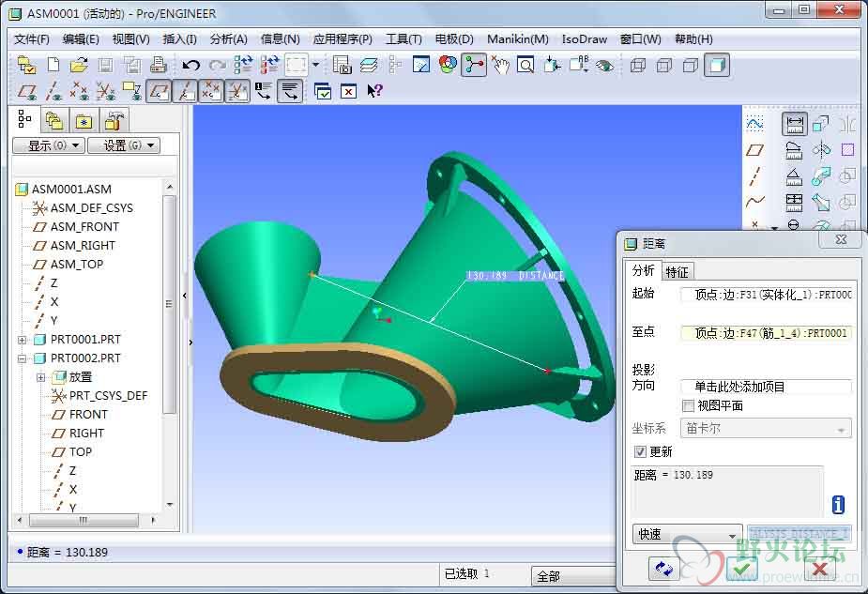Screen dimensions: 868x594
Task: Switch to the 分析 tab in distance dialog
Action: pyautogui.click(x=643, y=270)
